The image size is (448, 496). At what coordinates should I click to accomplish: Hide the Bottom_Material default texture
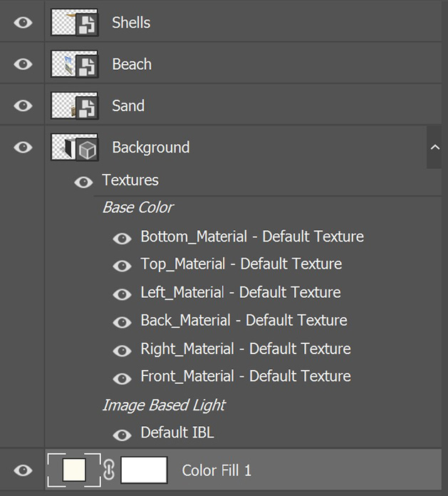(x=122, y=239)
